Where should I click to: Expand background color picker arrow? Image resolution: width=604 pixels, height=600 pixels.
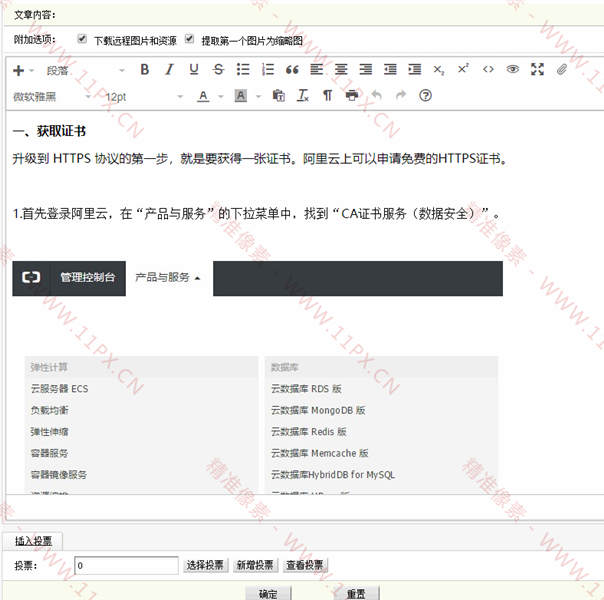tap(258, 96)
